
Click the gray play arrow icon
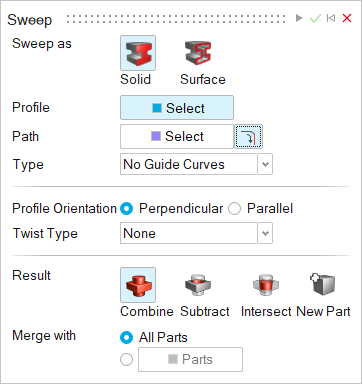(299, 18)
